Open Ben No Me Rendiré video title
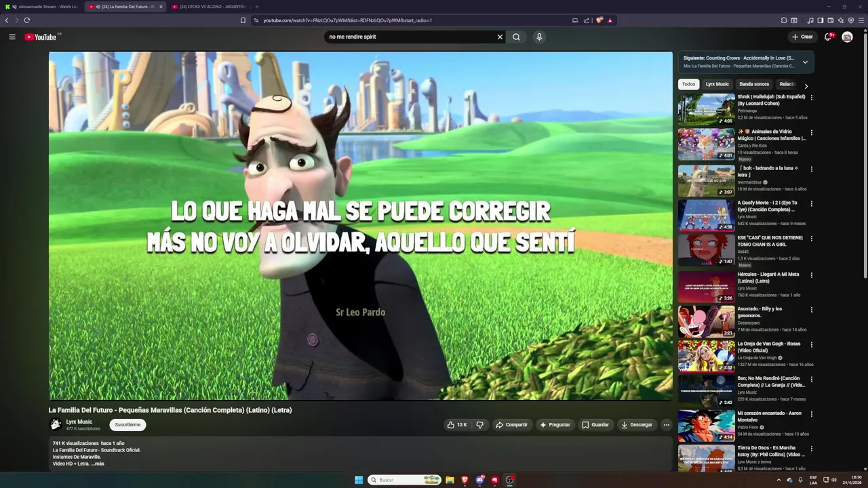This screenshot has width=868, height=488. point(771,382)
